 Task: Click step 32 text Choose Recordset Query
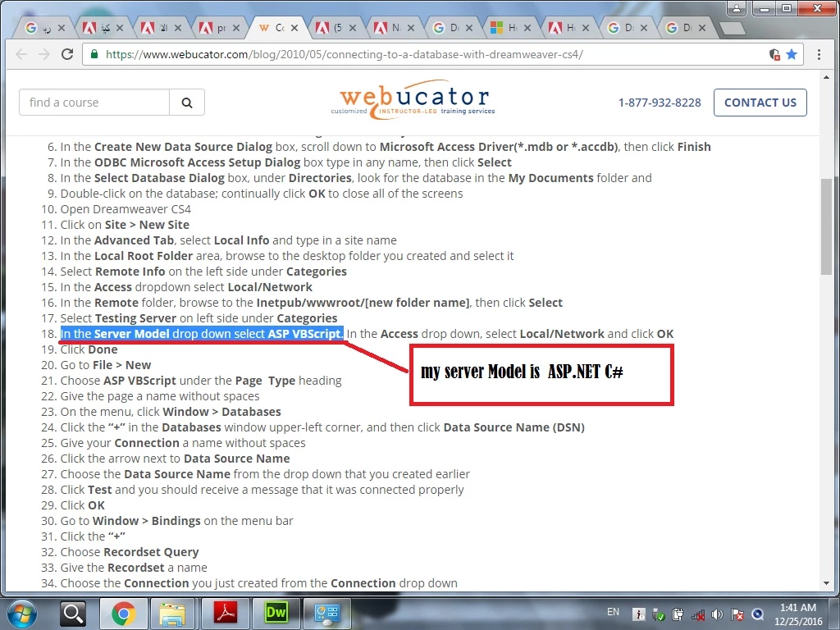click(129, 552)
